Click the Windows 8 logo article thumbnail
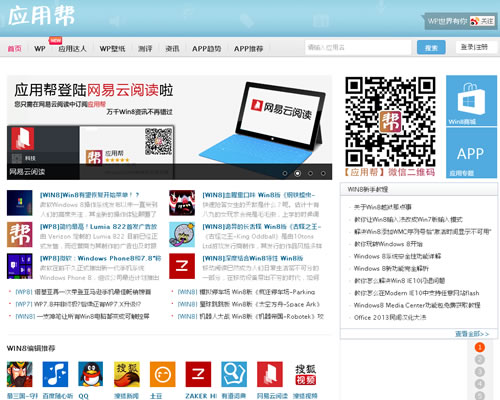The image size is (500, 400). (x=20, y=203)
